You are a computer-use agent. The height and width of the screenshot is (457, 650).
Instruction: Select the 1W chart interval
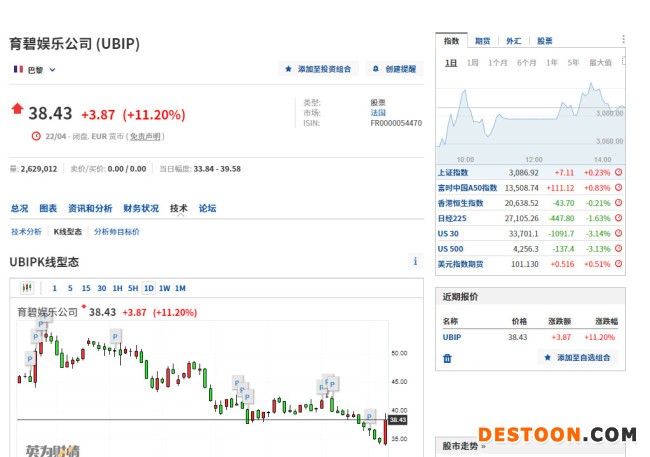click(x=165, y=288)
